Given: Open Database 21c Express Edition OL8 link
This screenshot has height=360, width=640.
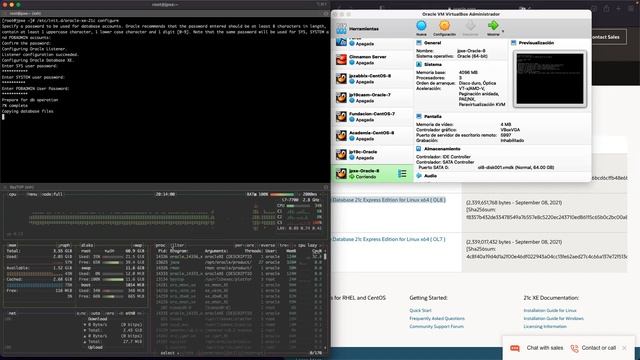Looking at the screenshot, I should tap(388, 200).
